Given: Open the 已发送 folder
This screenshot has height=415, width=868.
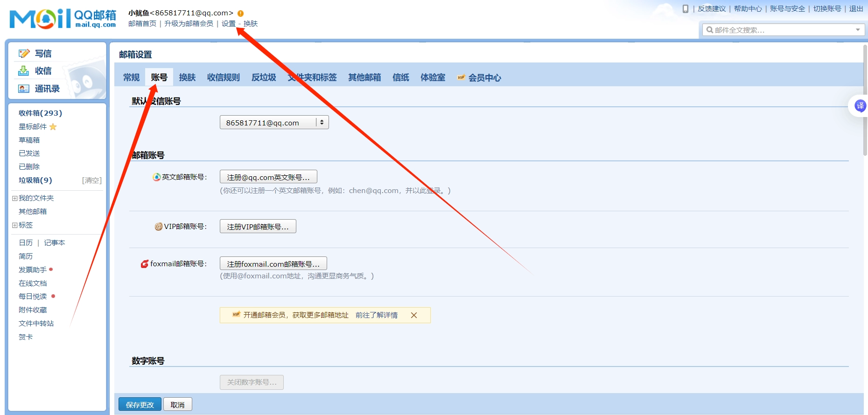Looking at the screenshot, I should (x=29, y=153).
